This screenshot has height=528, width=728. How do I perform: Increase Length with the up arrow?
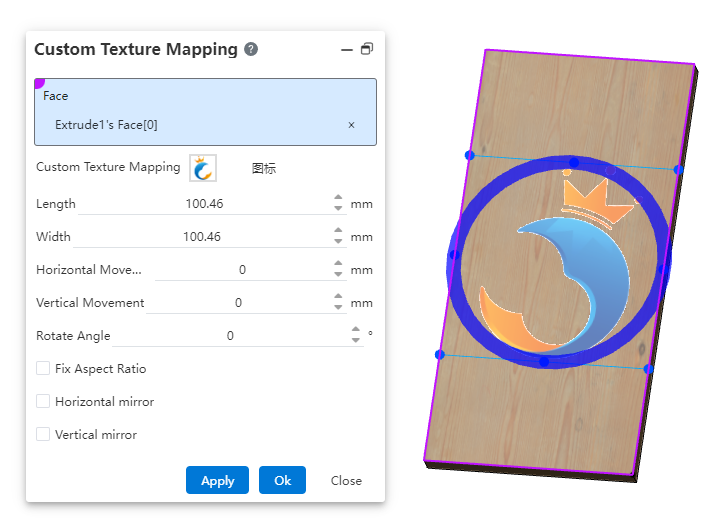[x=338, y=198]
